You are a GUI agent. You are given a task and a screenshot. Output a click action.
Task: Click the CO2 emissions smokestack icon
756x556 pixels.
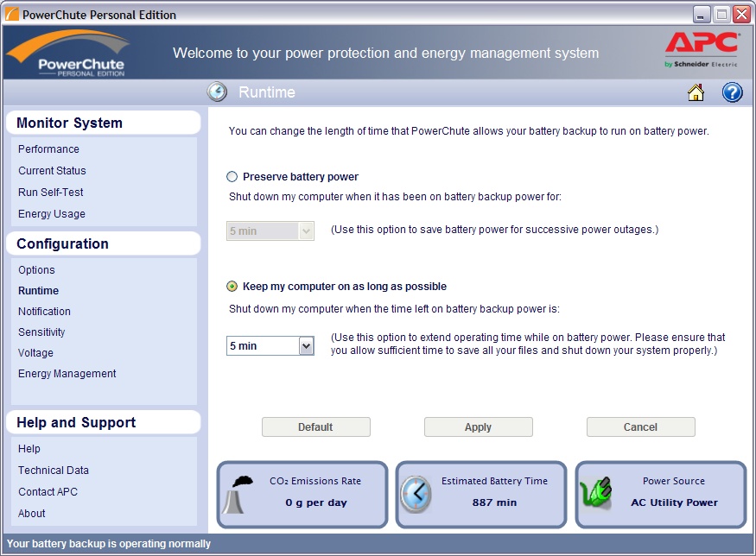[x=238, y=495]
